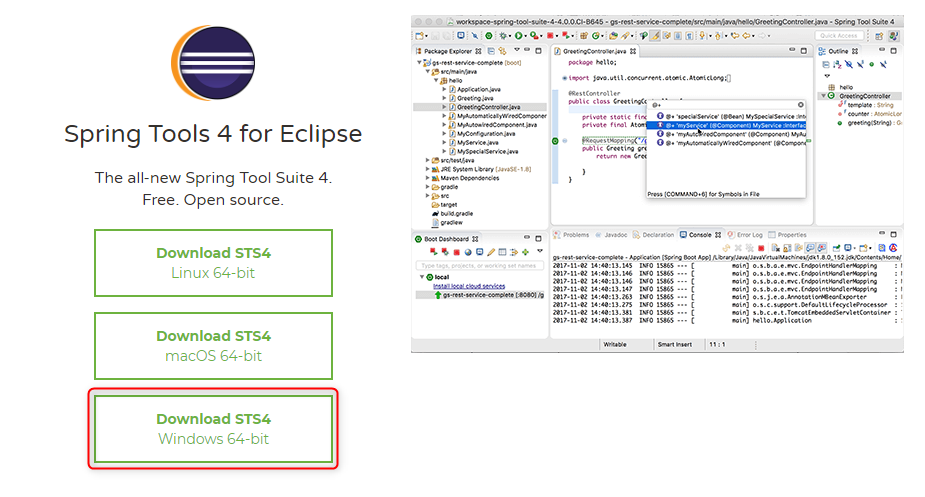
Task: Expand the Maven Dependencies node
Action: point(427,178)
